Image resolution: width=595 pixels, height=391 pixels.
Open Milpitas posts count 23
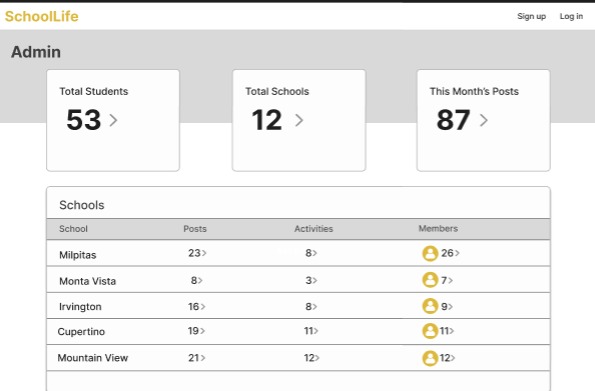197,253
